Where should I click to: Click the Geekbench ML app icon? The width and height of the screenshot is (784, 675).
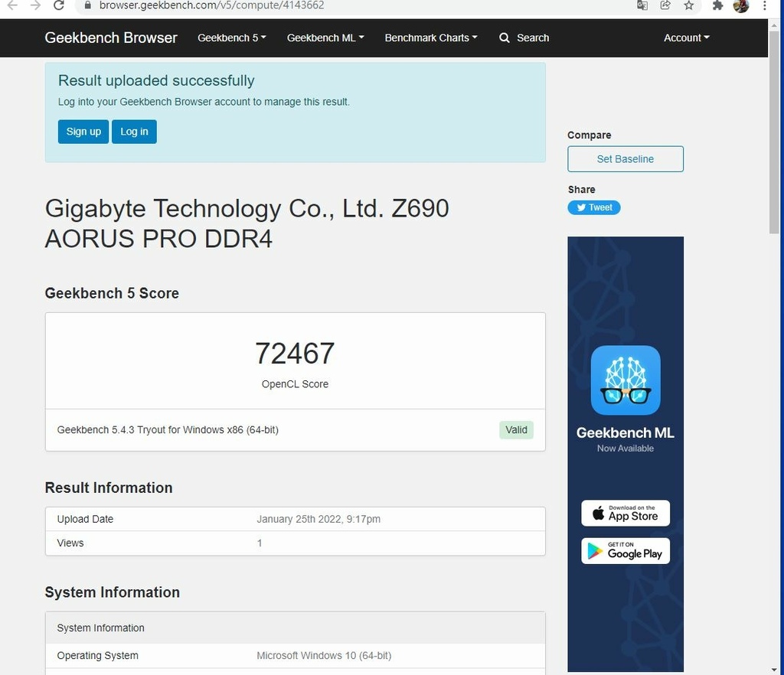[626, 380]
